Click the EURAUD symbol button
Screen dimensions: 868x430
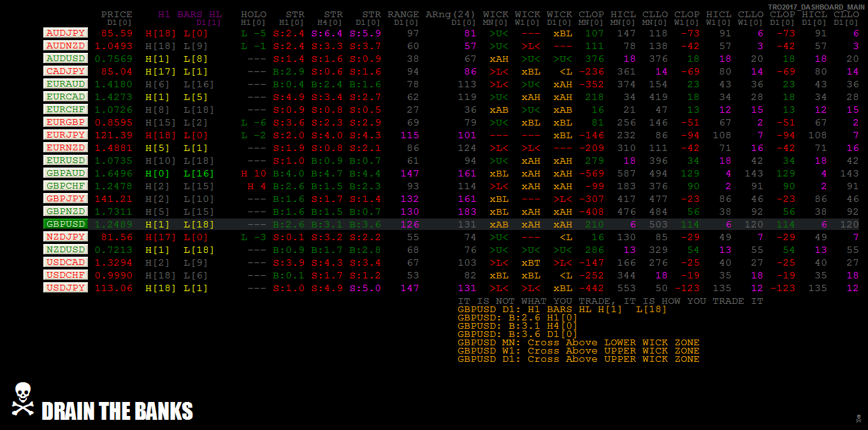[65, 83]
